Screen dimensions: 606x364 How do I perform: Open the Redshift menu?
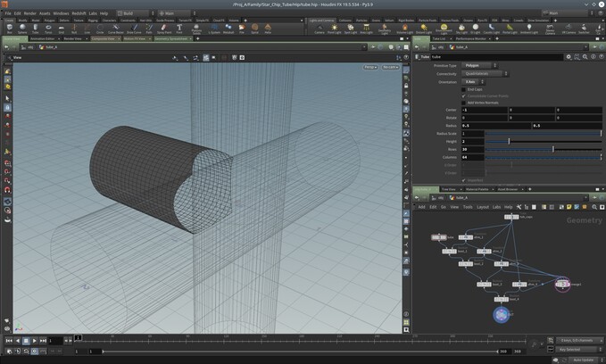tap(79, 13)
